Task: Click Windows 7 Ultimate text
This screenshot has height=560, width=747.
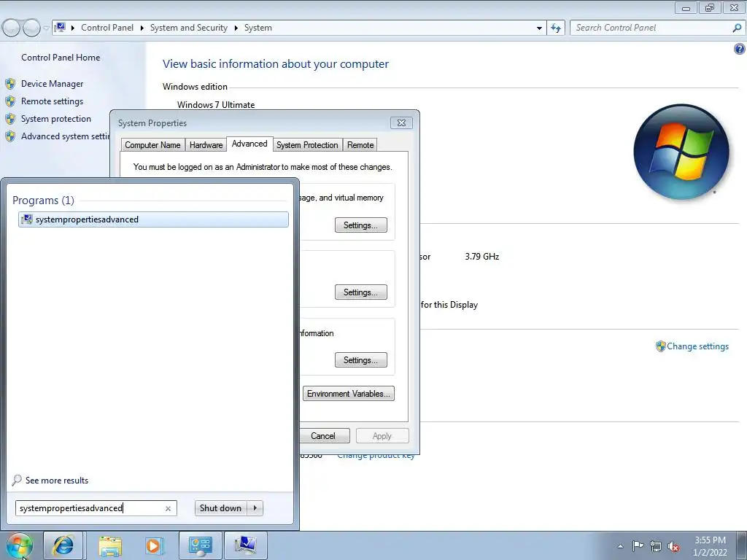Action: pos(216,105)
